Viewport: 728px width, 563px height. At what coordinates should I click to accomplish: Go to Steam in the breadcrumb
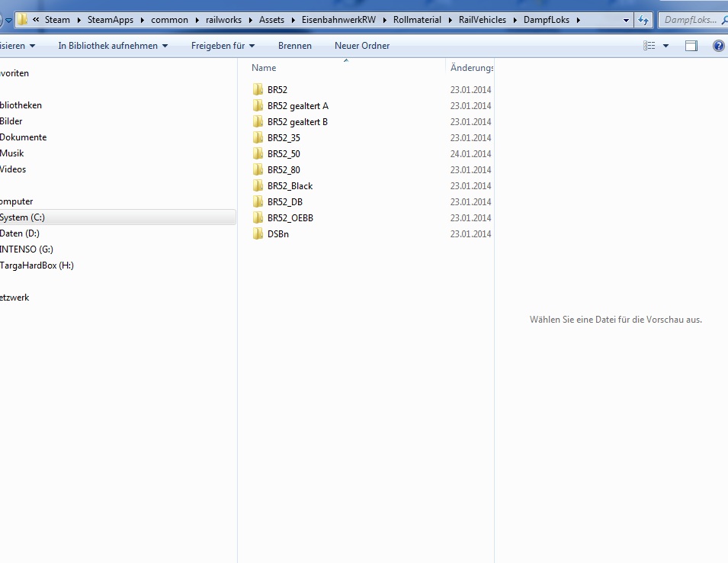click(x=57, y=20)
